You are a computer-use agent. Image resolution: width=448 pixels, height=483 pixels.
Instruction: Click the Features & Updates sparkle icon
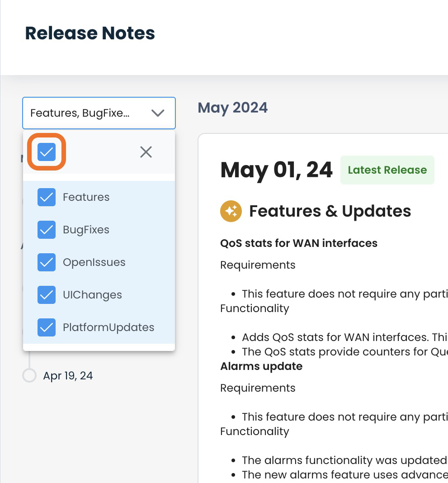tap(231, 211)
